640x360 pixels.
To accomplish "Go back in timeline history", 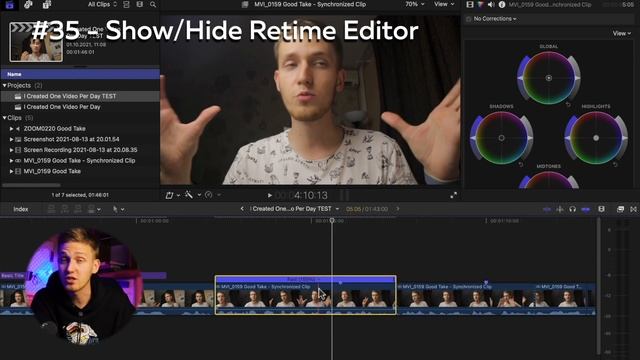I will point(242,209).
